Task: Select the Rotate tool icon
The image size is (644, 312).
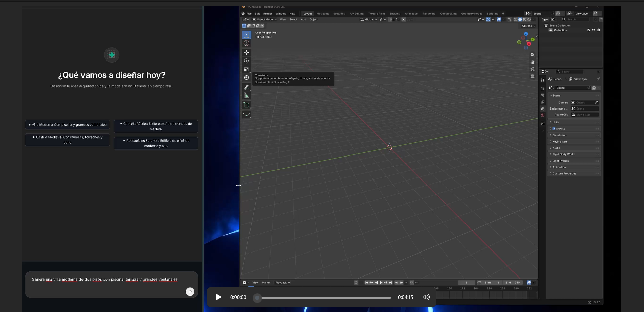Action: (246, 61)
